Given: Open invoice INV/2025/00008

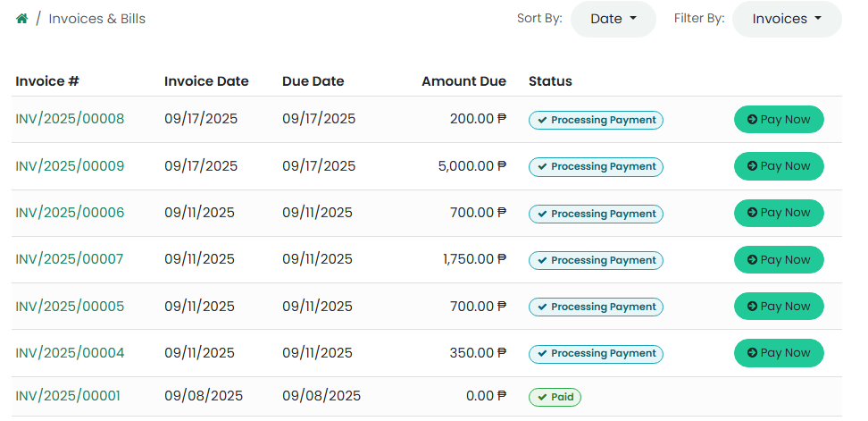Looking at the screenshot, I should click(x=70, y=119).
